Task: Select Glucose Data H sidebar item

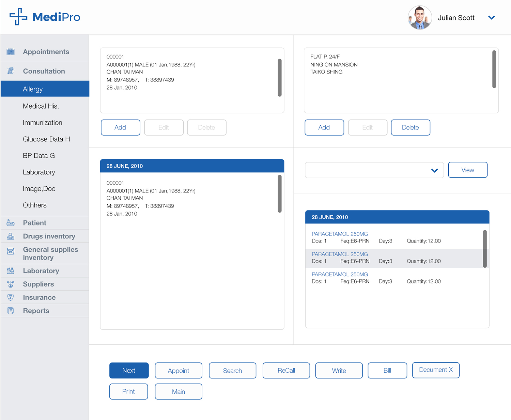Action: 46,139
